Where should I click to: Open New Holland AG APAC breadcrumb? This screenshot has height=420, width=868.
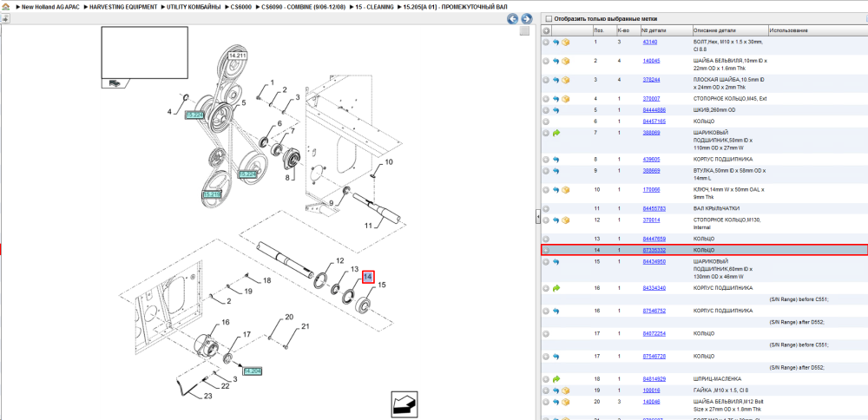pyautogui.click(x=52, y=7)
